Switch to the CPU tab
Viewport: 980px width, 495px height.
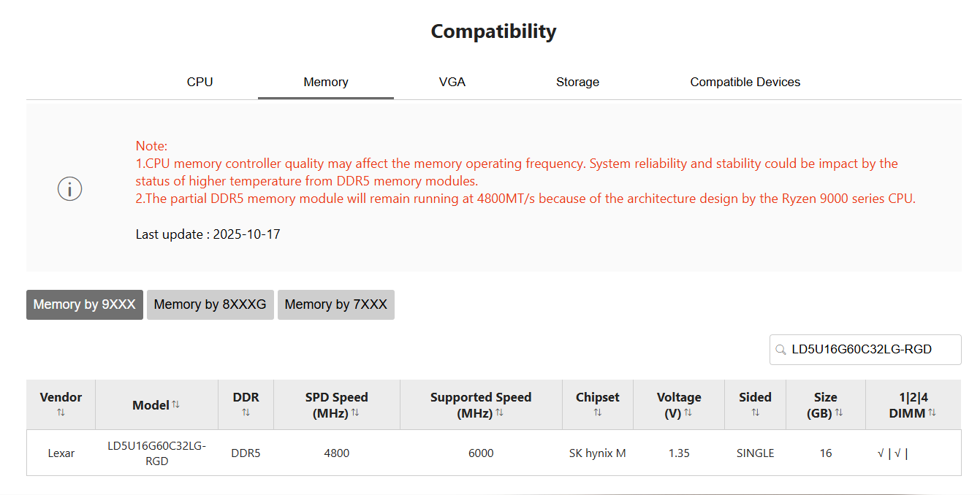[200, 82]
